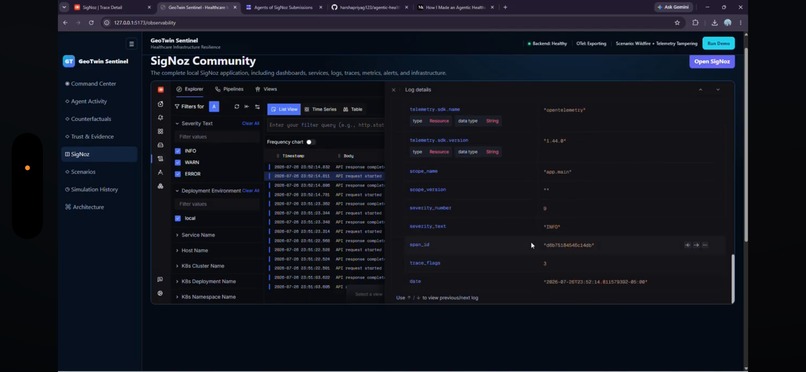
Task: Click the collapse filters panel icon
Action: pos(247,106)
